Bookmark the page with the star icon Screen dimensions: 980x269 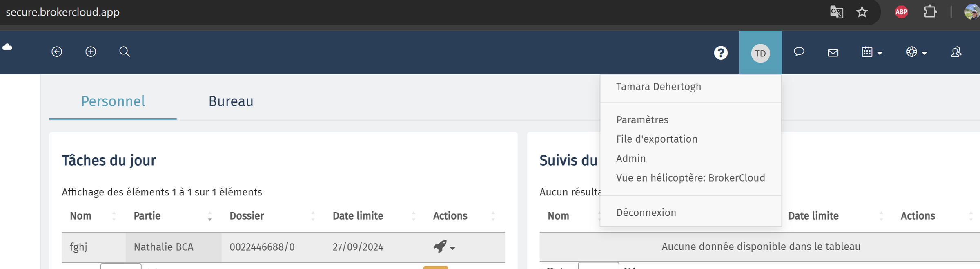pyautogui.click(x=862, y=12)
